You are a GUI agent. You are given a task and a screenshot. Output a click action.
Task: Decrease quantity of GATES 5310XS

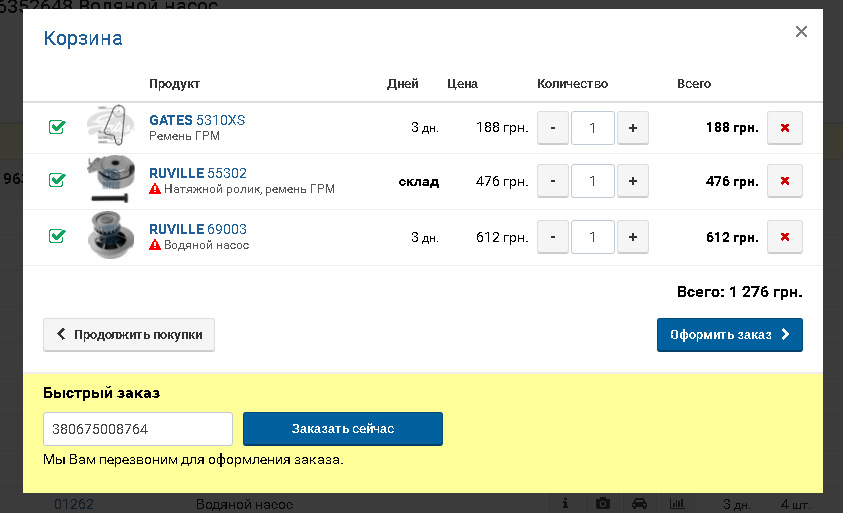click(553, 128)
